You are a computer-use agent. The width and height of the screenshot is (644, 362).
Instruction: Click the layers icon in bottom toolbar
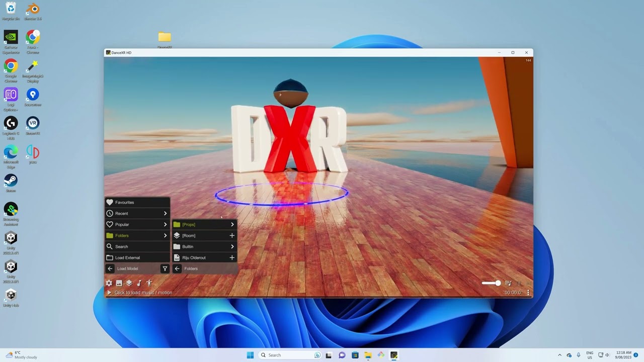(129, 283)
